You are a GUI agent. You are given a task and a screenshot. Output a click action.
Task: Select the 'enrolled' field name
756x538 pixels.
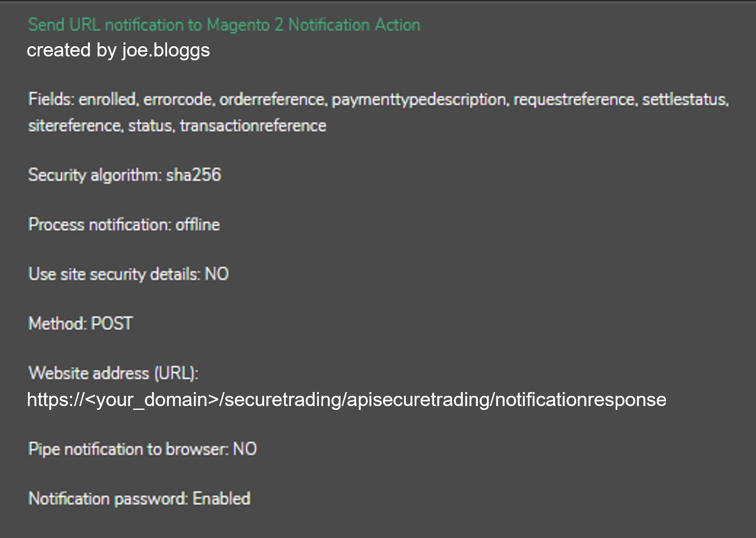pyautogui.click(x=107, y=99)
